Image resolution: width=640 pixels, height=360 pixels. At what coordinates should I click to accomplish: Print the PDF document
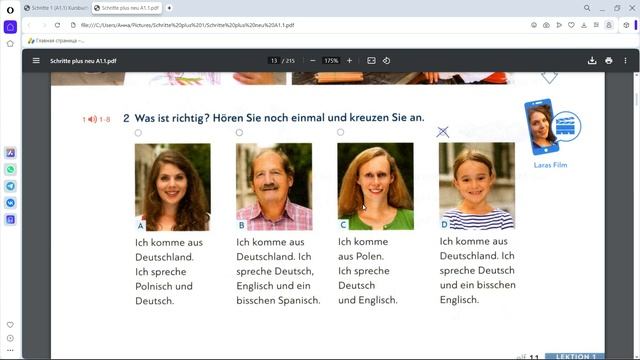pos(609,60)
